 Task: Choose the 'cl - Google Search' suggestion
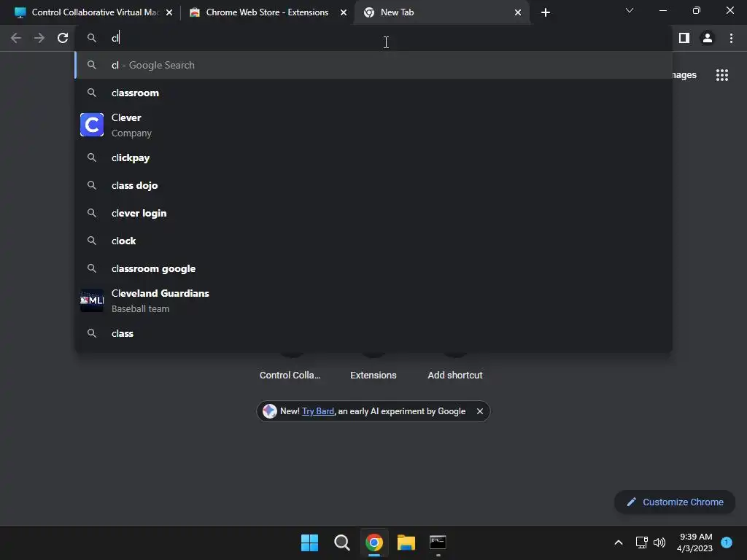tap(373, 65)
